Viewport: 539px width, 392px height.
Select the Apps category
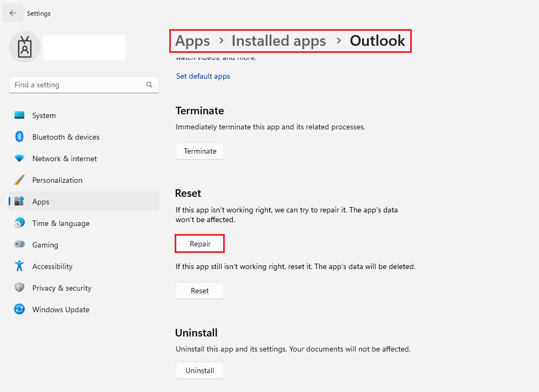pyautogui.click(x=84, y=201)
